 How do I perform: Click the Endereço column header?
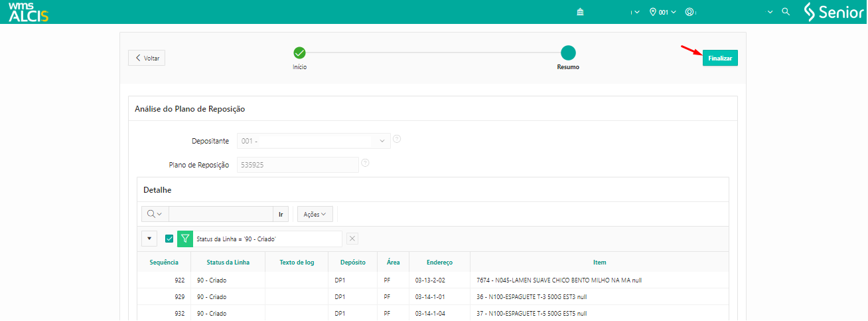click(x=439, y=263)
